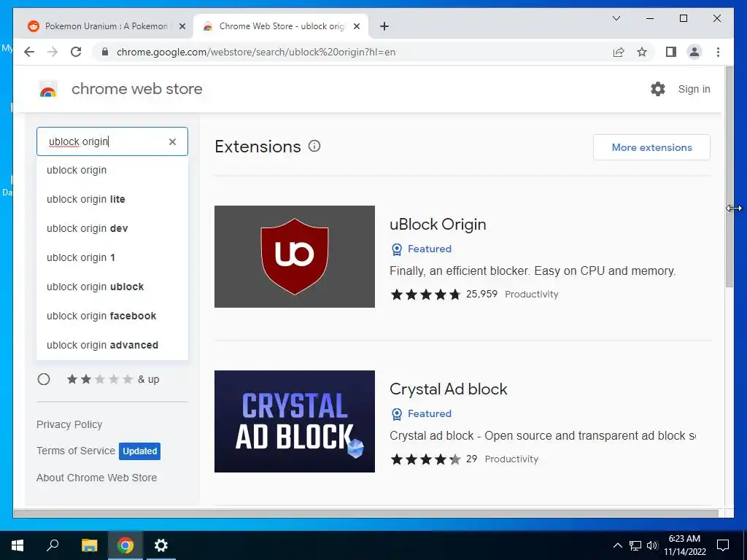Select the 2 stars & up rating filter
Viewport: 747px width, 560px height.
click(44, 379)
